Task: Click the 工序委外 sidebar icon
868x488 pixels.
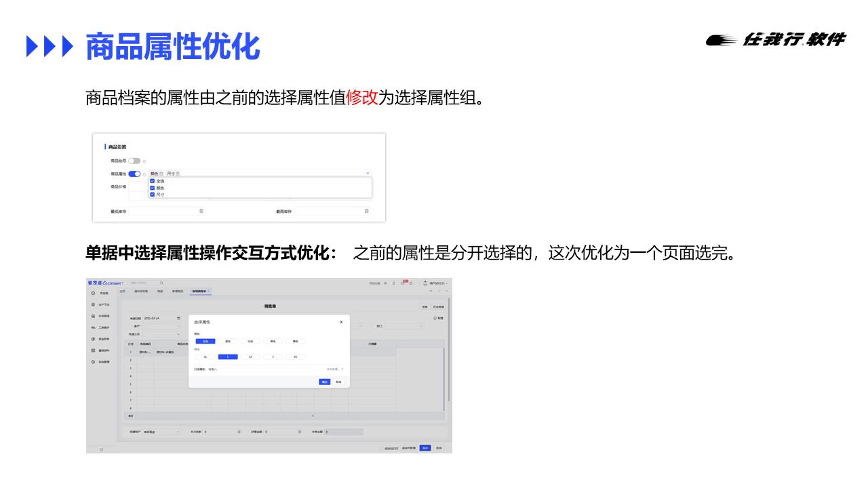Action: coord(93,327)
